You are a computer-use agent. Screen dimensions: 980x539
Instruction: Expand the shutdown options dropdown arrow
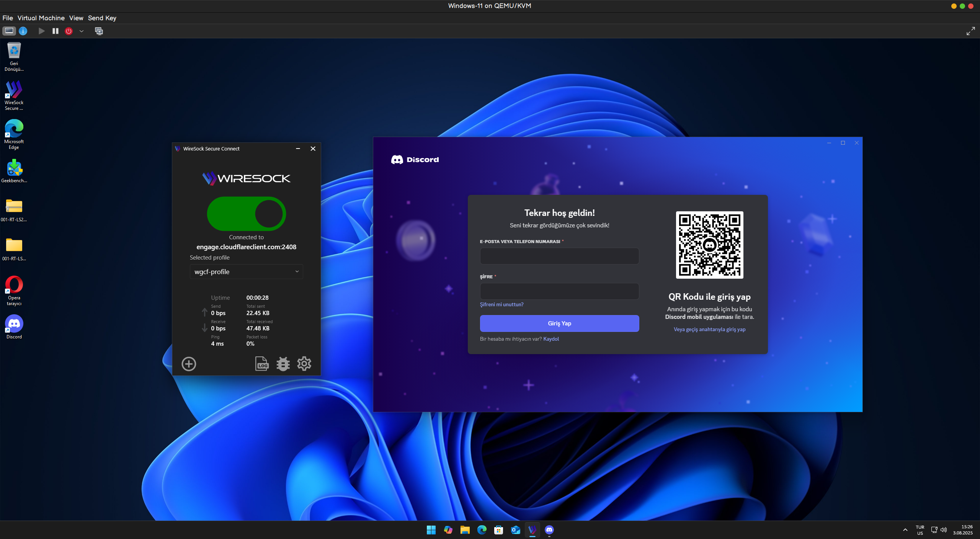point(82,31)
